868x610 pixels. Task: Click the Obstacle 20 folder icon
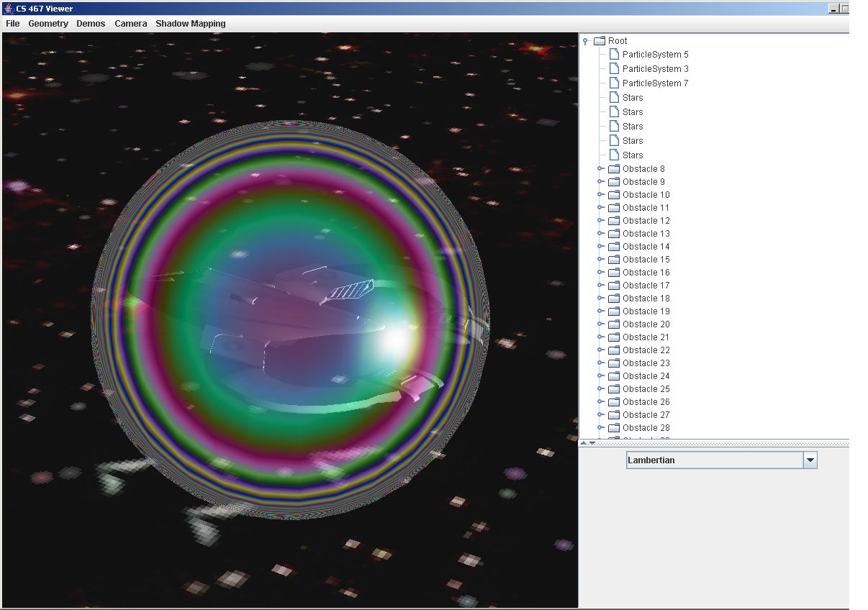click(614, 324)
